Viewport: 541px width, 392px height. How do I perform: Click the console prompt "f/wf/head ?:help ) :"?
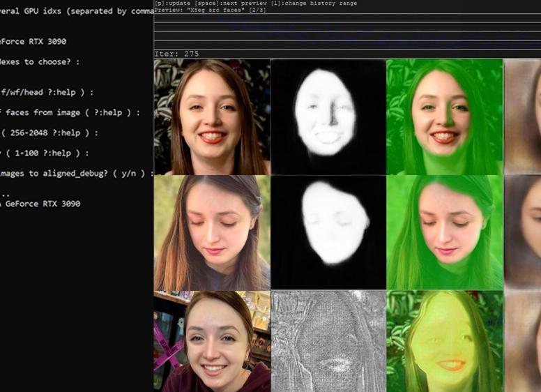(x=47, y=93)
